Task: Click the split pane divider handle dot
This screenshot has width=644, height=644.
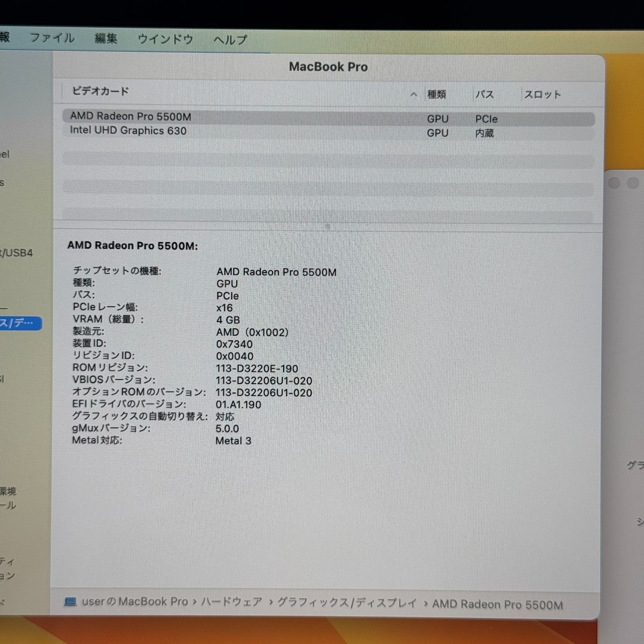Action: tap(328, 226)
